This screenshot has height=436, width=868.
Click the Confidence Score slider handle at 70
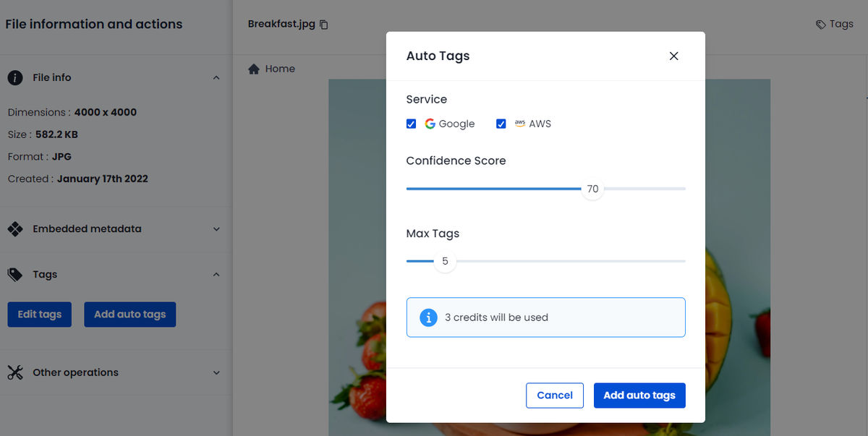592,189
